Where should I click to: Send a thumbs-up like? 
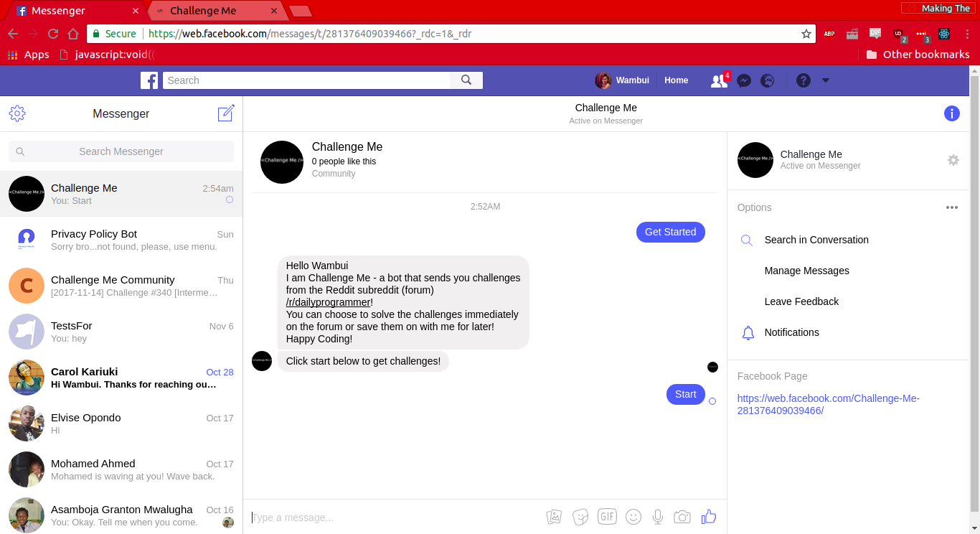pos(709,517)
